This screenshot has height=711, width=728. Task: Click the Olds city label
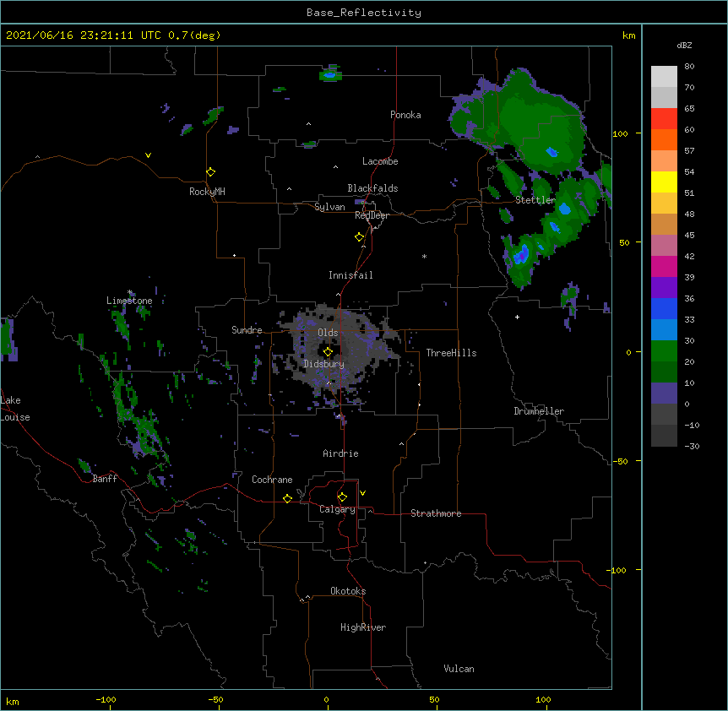coord(328,333)
